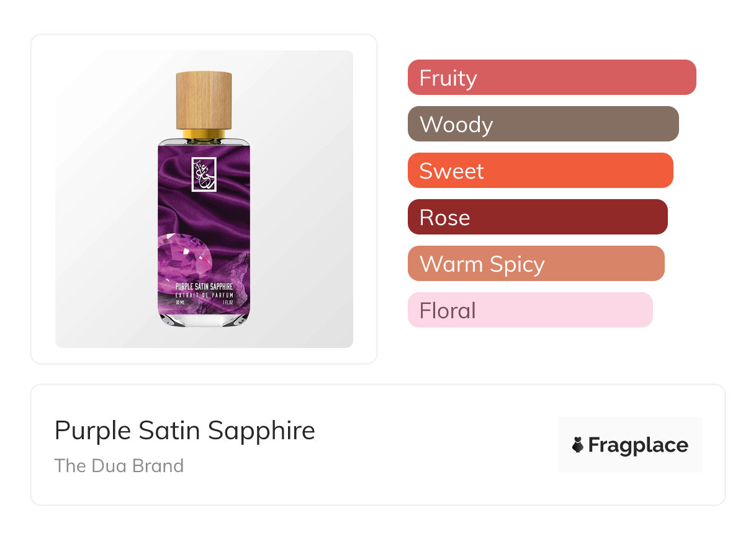This screenshot has height=536, width=756.
Task: Click the 30 ML text on bottle
Action: tap(181, 303)
